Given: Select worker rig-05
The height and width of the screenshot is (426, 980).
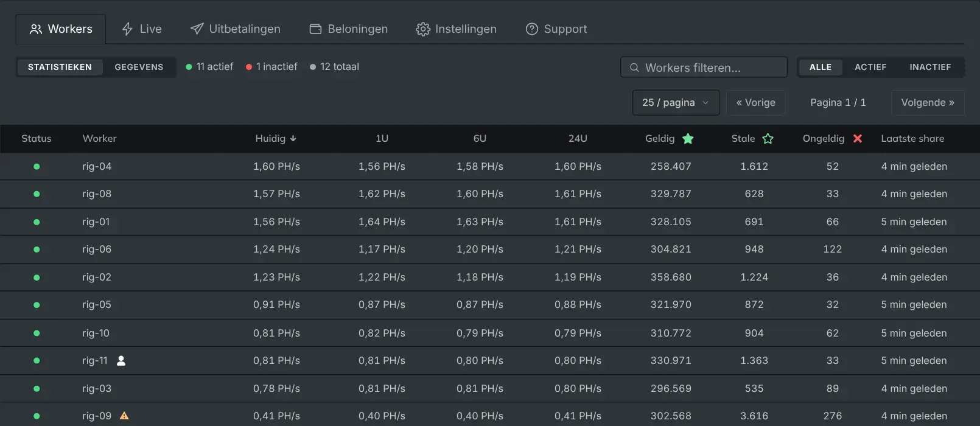Looking at the screenshot, I should tap(97, 305).
